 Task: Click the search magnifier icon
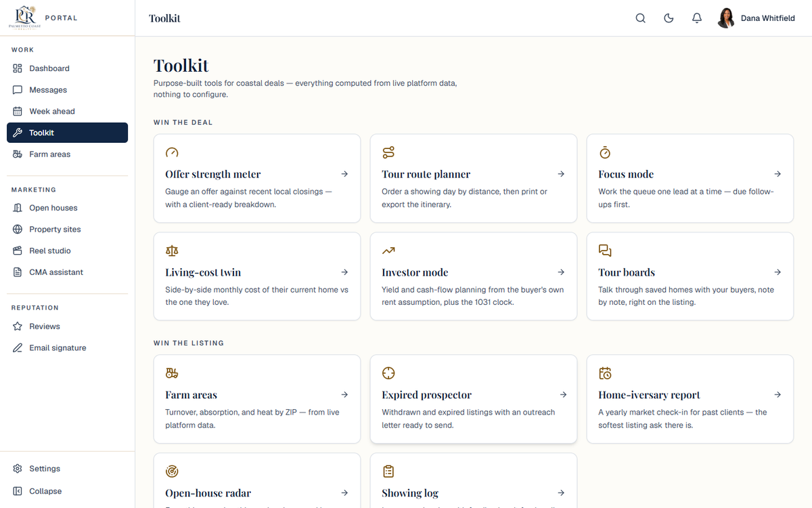[x=640, y=18]
